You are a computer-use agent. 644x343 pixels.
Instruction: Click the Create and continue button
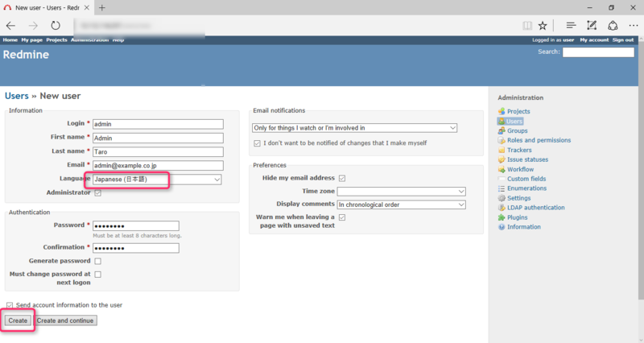coord(65,320)
